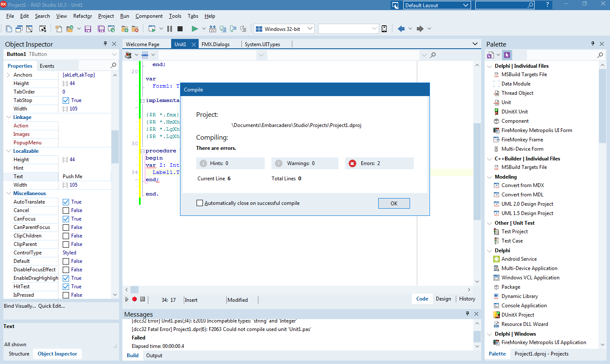Click the IDE Insight search field
This screenshot has height=364, width=610.
[x=505, y=5]
